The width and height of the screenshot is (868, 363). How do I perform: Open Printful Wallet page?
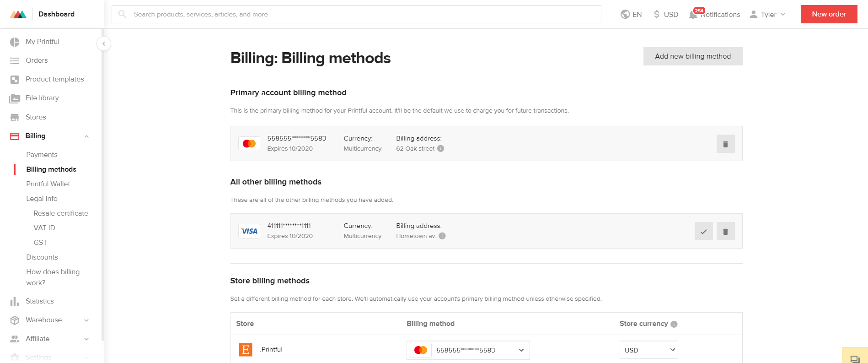pos(48,184)
